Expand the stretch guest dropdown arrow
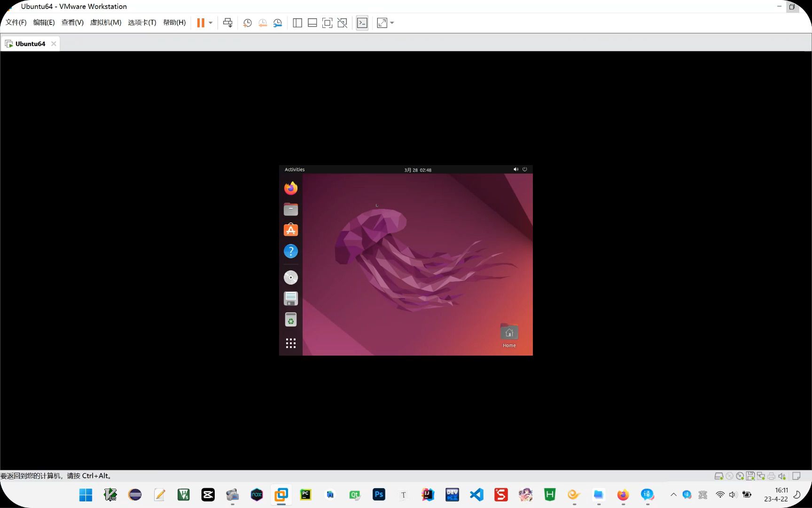Screen dimensions: 812x508 [392, 23]
